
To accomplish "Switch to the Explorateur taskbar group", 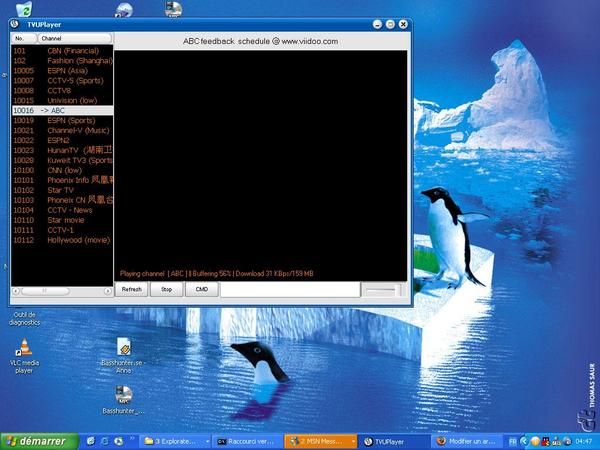I will [175, 442].
